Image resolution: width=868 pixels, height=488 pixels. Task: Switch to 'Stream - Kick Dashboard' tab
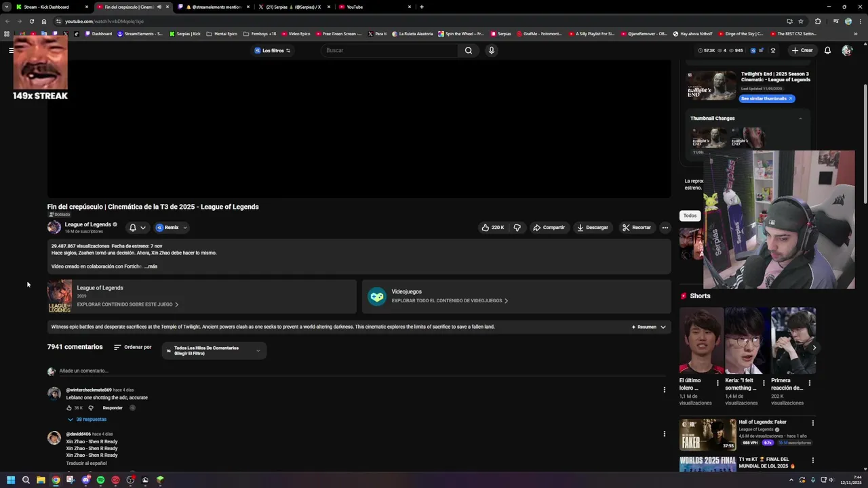click(53, 7)
